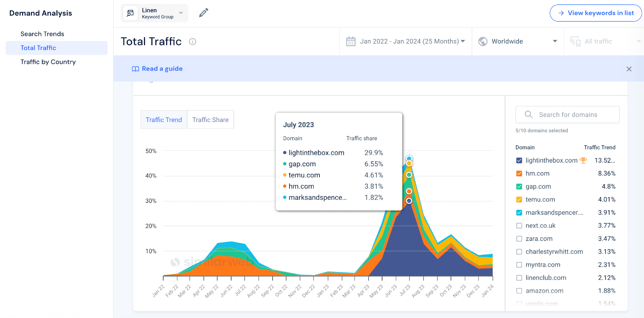
Task: Open the All traffic dropdown
Action: (x=605, y=41)
